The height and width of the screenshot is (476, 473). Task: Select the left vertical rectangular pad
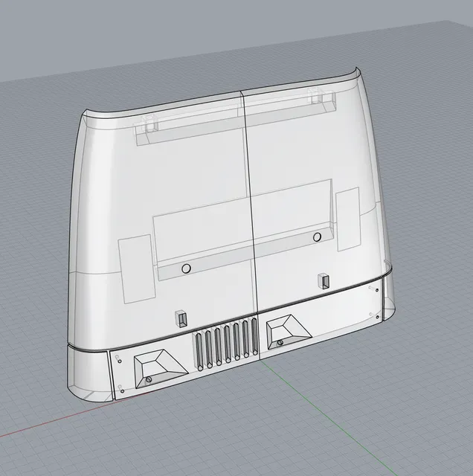pyautogui.click(x=136, y=268)
